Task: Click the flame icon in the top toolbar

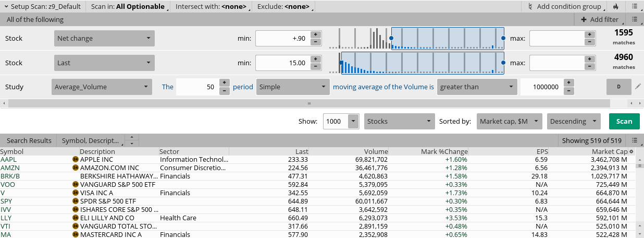Action: 615,7
